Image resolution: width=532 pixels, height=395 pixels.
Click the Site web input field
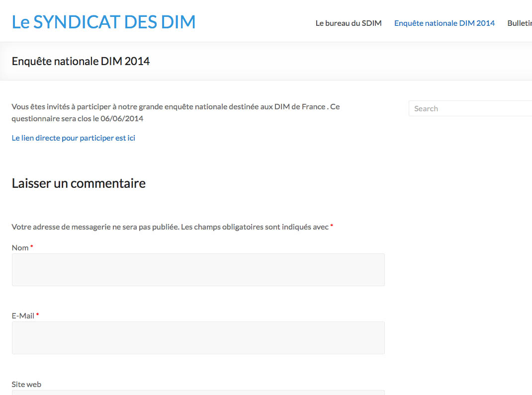[x=198, y=392]
